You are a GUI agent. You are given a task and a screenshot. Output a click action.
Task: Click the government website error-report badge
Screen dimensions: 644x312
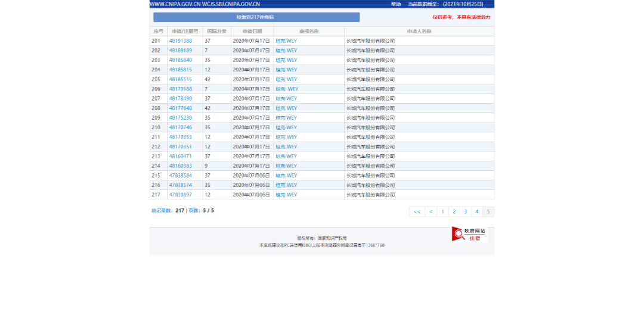469,234
